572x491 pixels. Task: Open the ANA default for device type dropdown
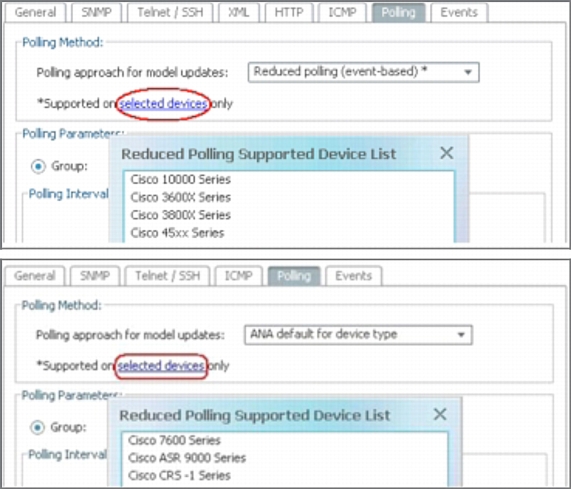(x=358, y=335)
